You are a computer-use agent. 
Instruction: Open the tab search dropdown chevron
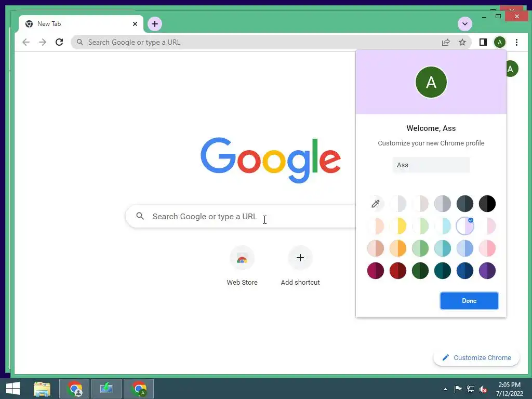tap(465, 24)
